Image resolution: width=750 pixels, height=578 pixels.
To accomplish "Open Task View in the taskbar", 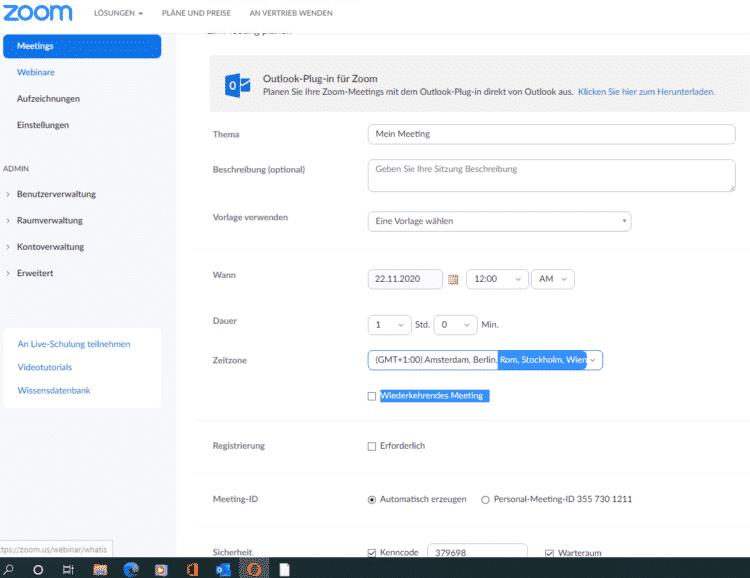I will (68, 569).
